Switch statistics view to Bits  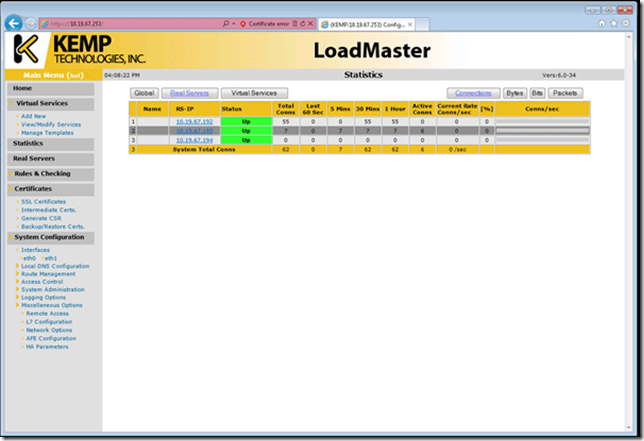(537, 93)
